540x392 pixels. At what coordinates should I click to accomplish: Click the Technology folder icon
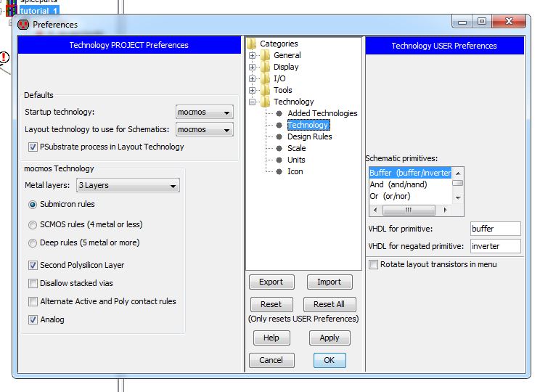[265, 102]
